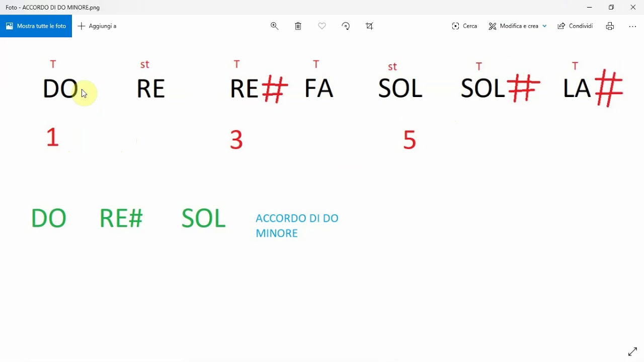Expand the Modifica e crea chevron arrow

coord(544,26)
